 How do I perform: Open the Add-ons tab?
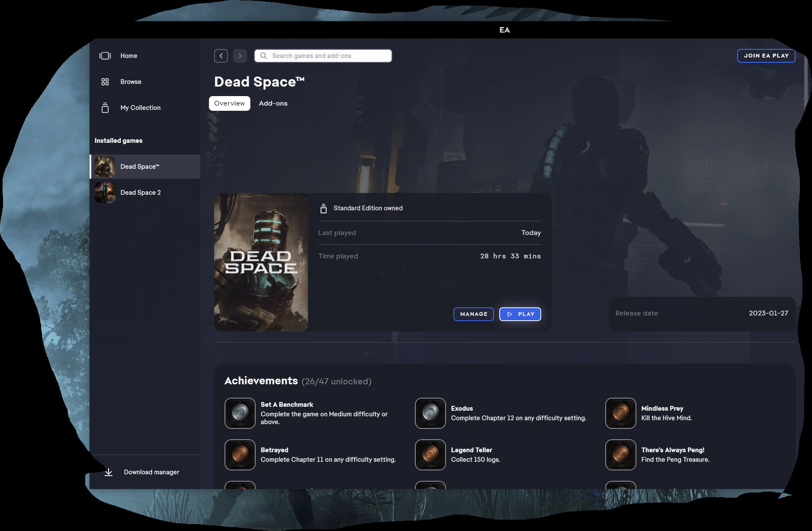[273, 103]
